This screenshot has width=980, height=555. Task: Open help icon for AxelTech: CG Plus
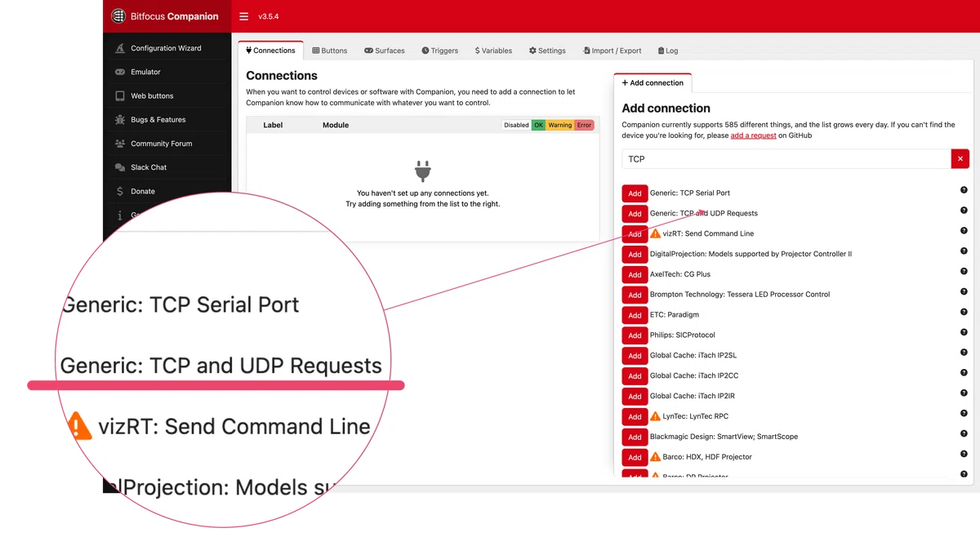tap(964, 271)
